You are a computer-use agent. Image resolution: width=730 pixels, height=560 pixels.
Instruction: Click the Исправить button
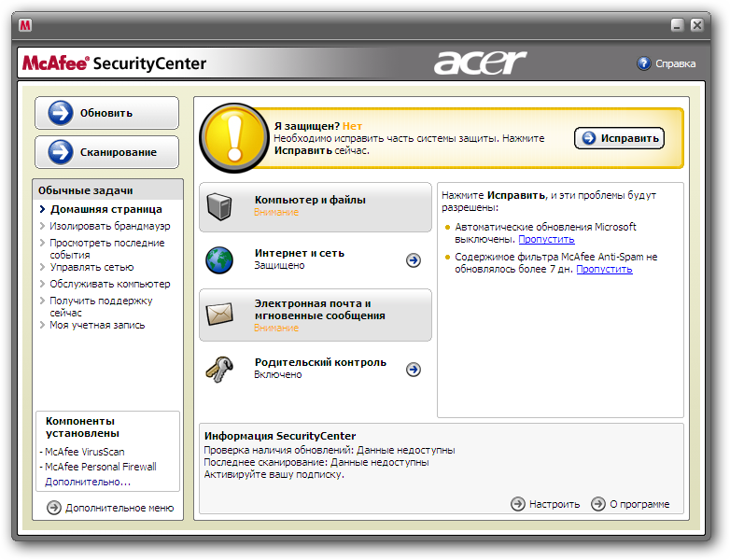point(620,138)
